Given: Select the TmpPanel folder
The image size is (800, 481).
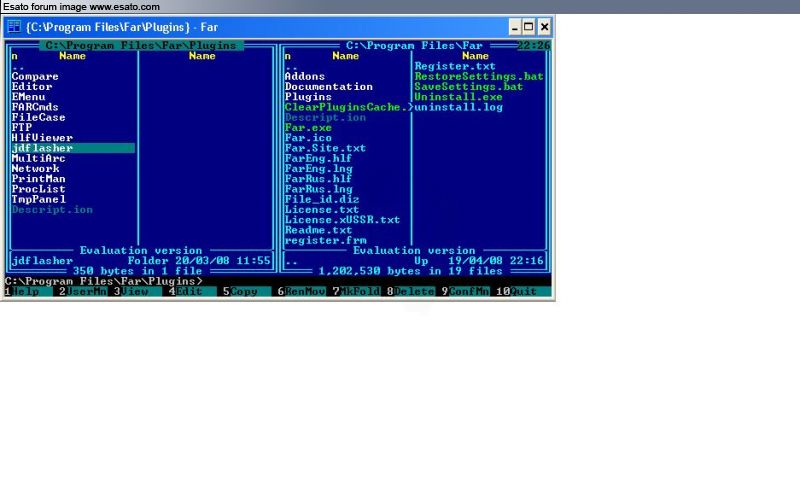Looking at the screenshot, I should (x=39, y=199).
